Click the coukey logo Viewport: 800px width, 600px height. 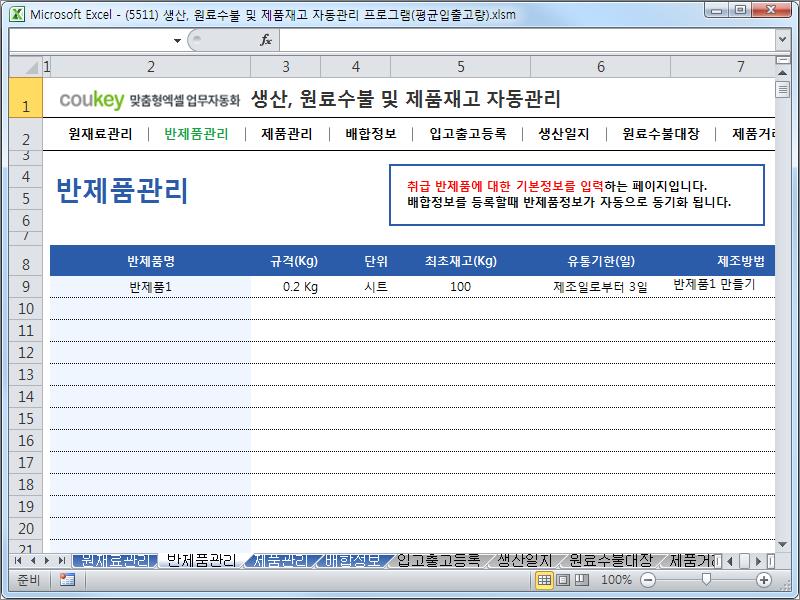tap(92, 99)
